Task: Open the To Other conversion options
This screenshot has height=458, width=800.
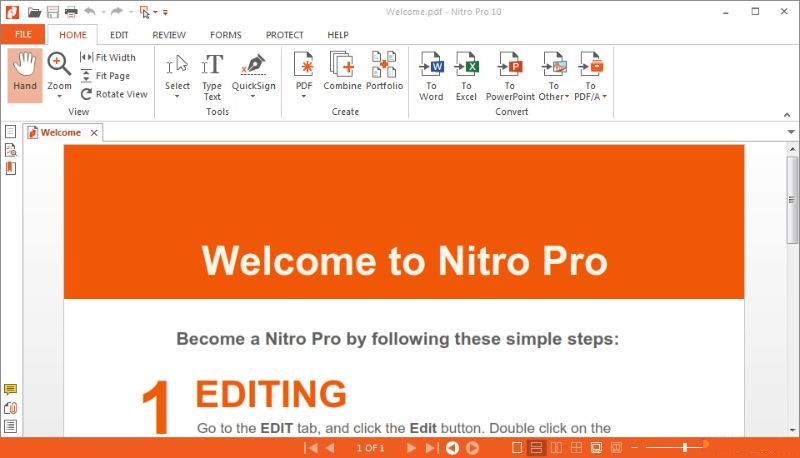Action: point(554,76)
